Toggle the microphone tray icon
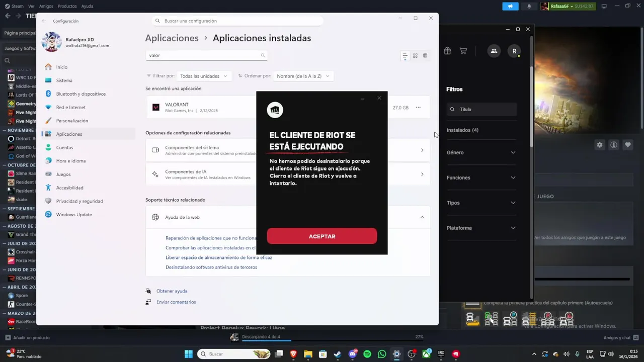The height and width of the screenshot is (362, 644). click(x=577, y=354)
